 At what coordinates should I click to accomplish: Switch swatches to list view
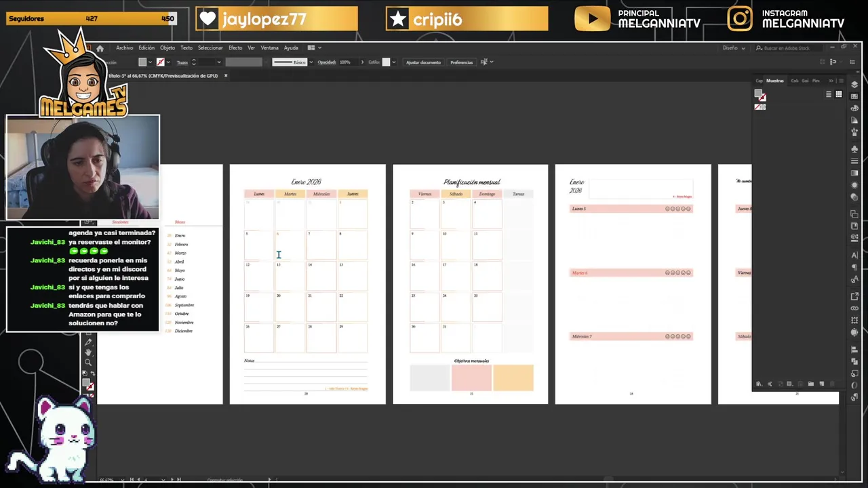(x=829, y=94)
